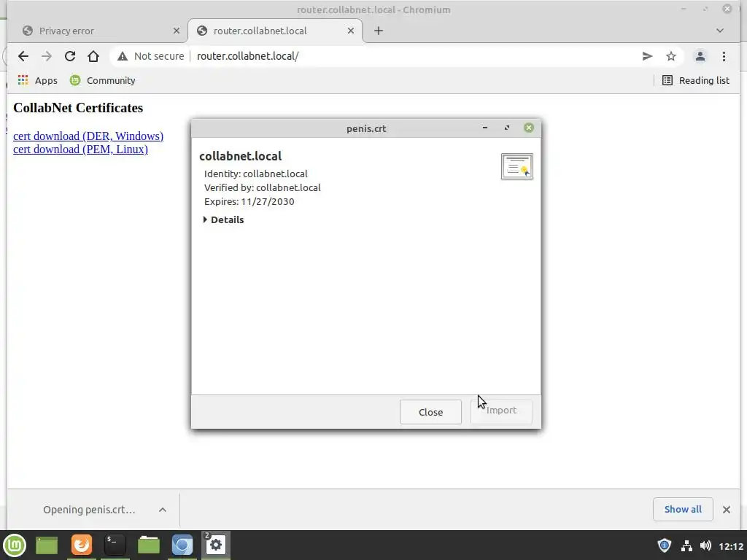Click the browser forward arrow

(x=46, y=56)
